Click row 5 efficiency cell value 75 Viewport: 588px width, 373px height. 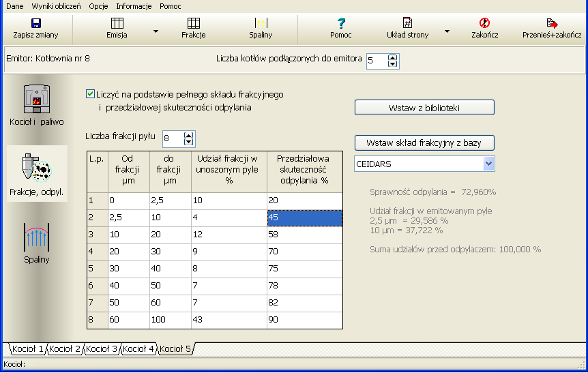pos(304,269)
